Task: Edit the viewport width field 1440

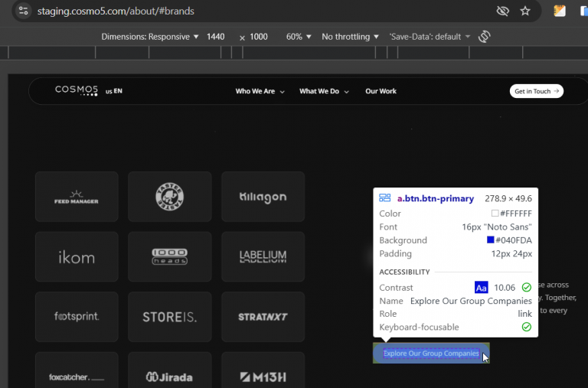Action: (x=216, y=37)
